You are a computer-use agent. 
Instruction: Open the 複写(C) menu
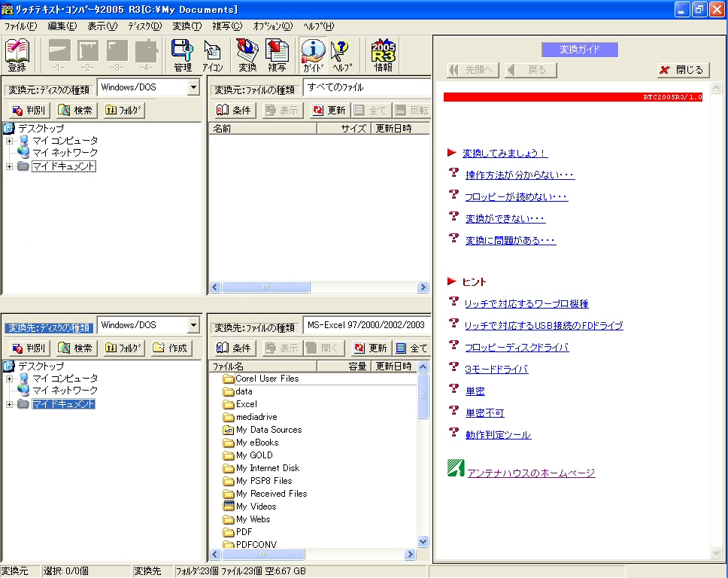[x=227, y=26]
